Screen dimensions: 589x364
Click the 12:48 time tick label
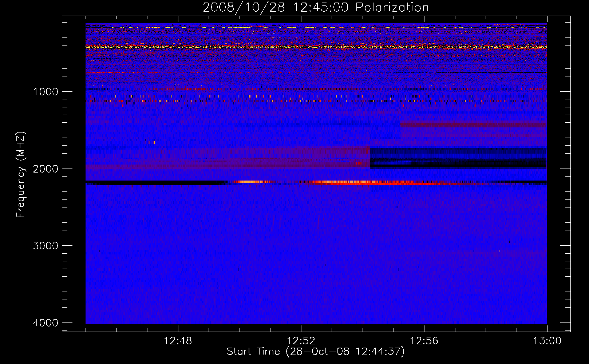click(x=178, y=341)
